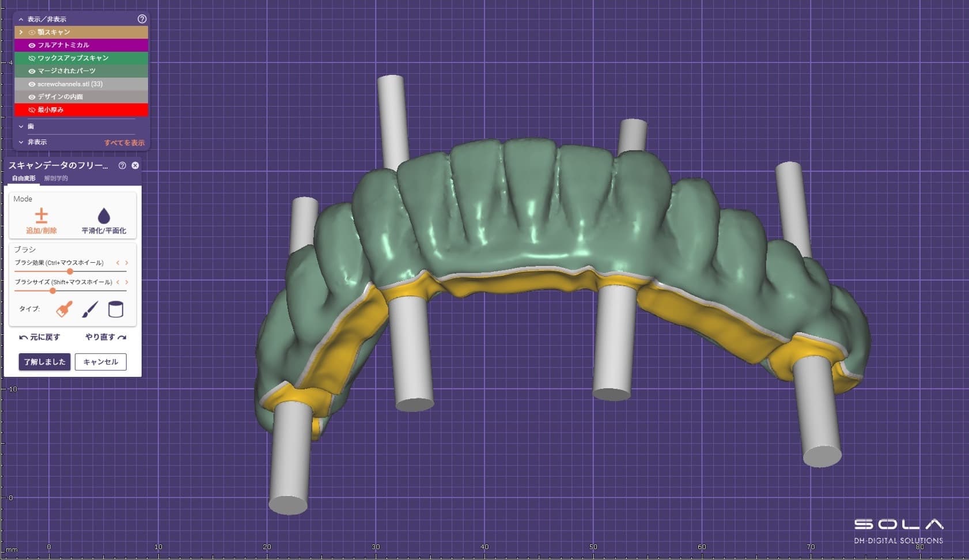
Task: Switch to the 解剖学的 tab
Action: 56,179
